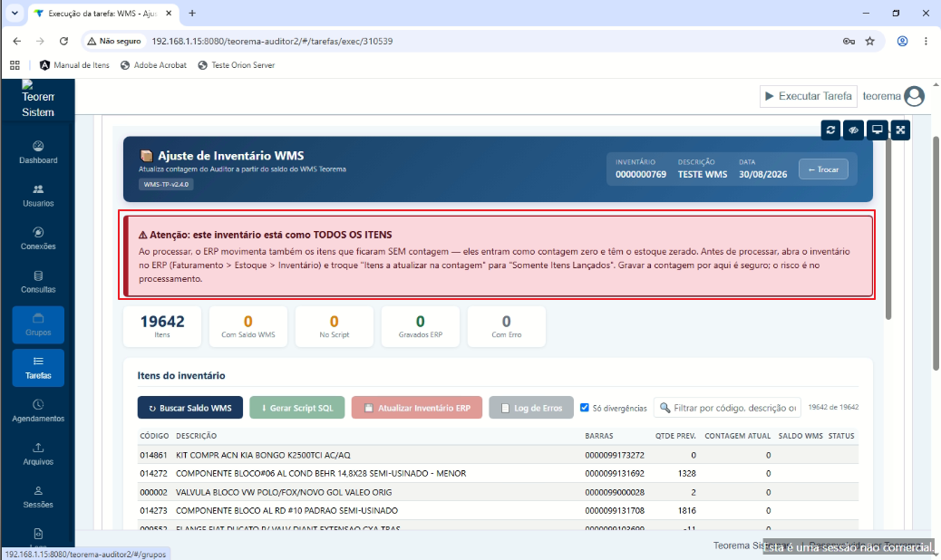Select row with code 014861
Screen dimensions: 941x560
pos(498,455)
